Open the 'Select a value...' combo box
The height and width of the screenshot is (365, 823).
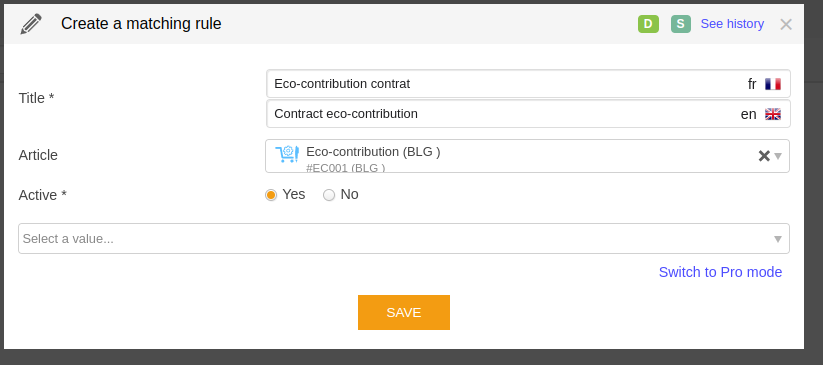[404, 238]
